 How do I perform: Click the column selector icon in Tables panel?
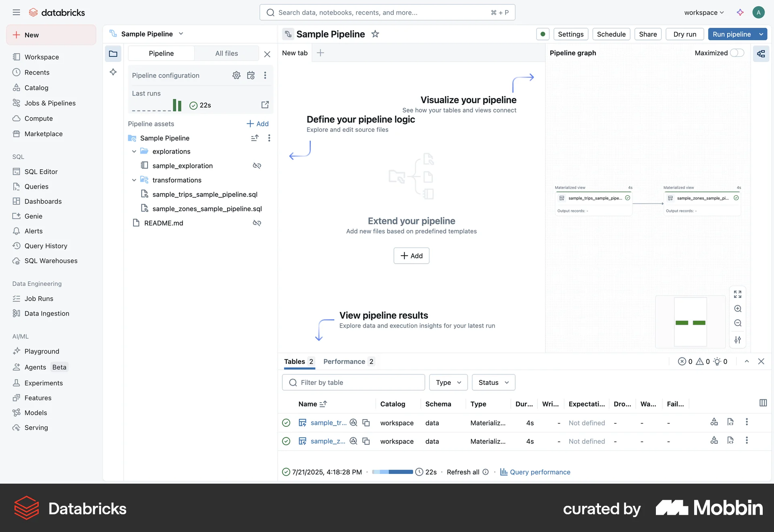pos(763,403)
